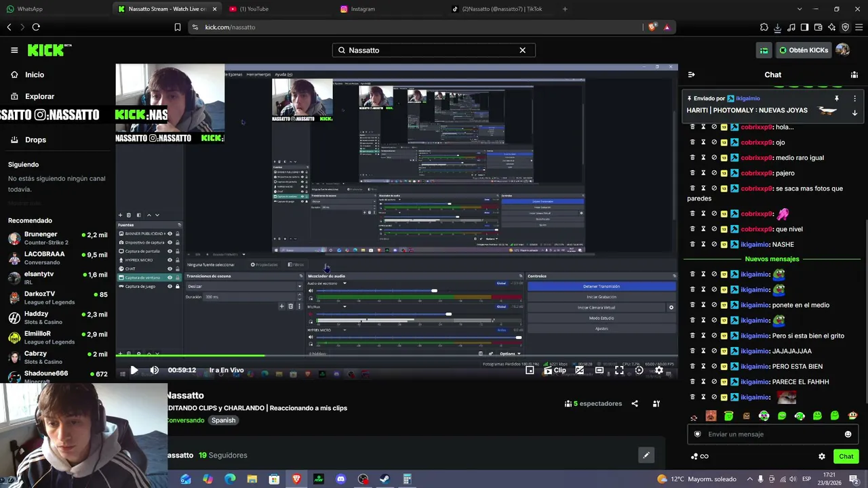The height and width of the screenshot is (488, 868).
Task: Clear the Nassatto search text with X
Action: (x=522, y=50)
